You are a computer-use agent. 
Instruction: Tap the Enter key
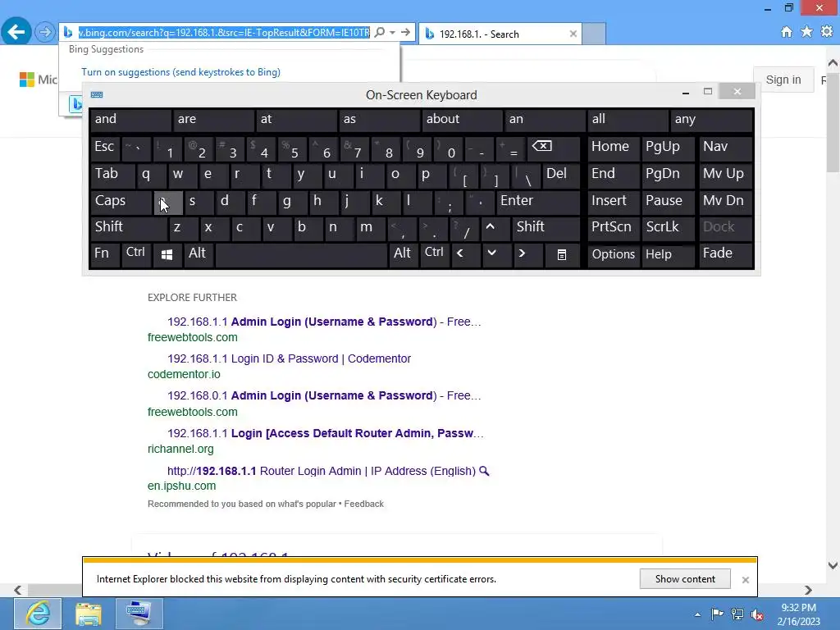(537, 202)
